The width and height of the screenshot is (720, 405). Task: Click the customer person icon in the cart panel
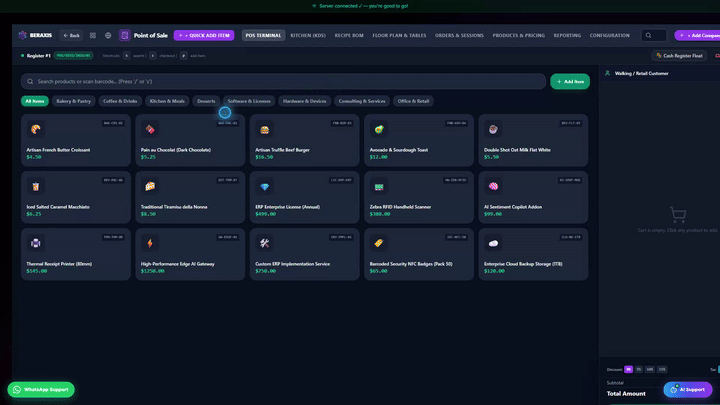point(608,73)
